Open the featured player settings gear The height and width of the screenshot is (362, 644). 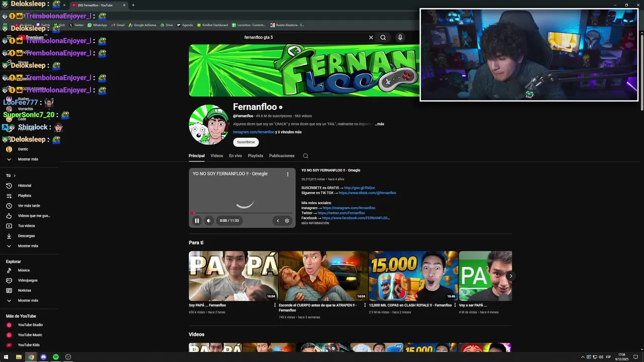pyautogui.click(x=287, y=220)
